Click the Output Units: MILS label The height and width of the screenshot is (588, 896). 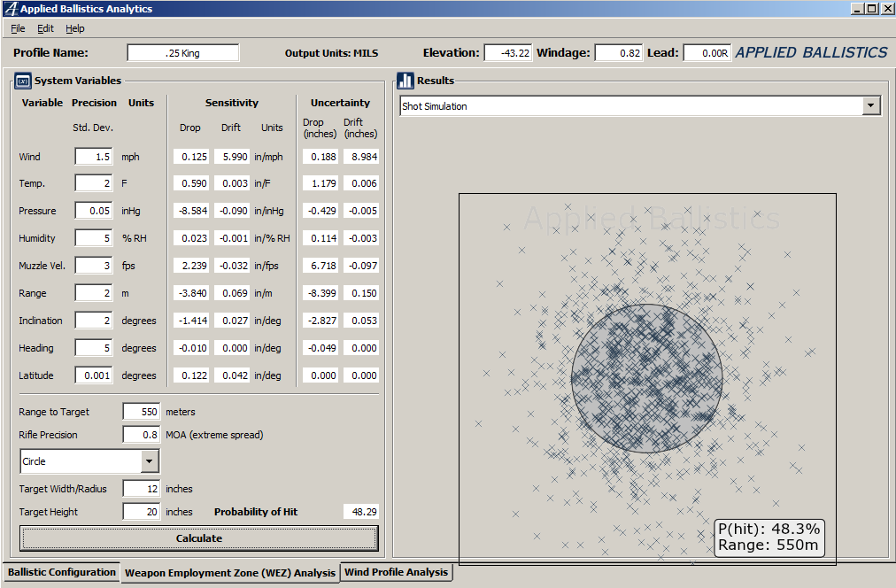[331, 53]
